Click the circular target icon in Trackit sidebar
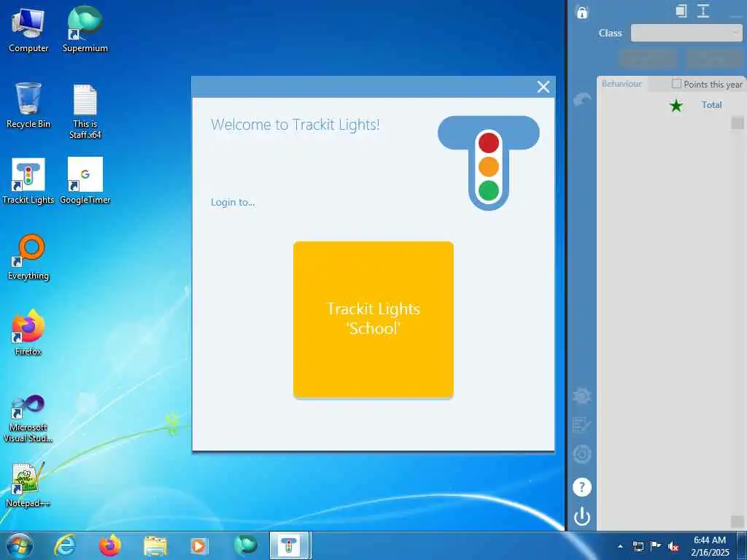This screenshot has width=747, height=560. (x=582, y=454)
